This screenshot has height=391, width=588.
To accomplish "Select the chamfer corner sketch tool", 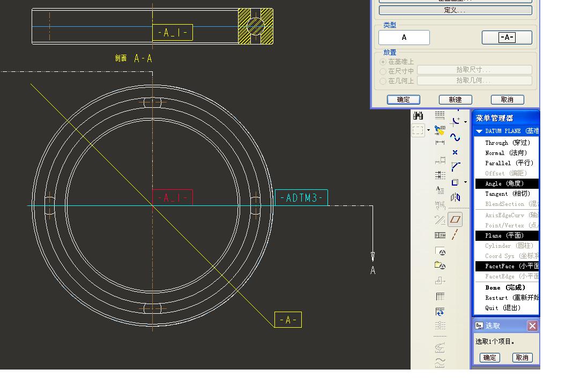I will [x=456, y=167].
